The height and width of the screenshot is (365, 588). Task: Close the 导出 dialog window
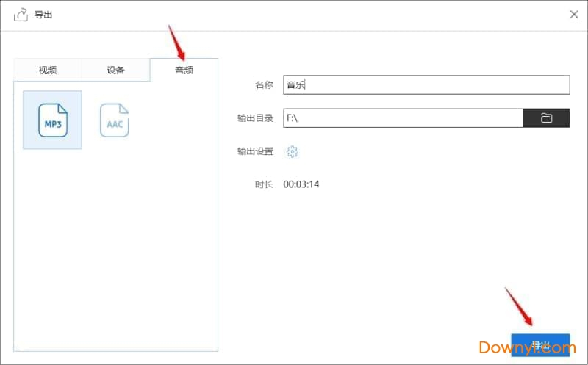574,14
